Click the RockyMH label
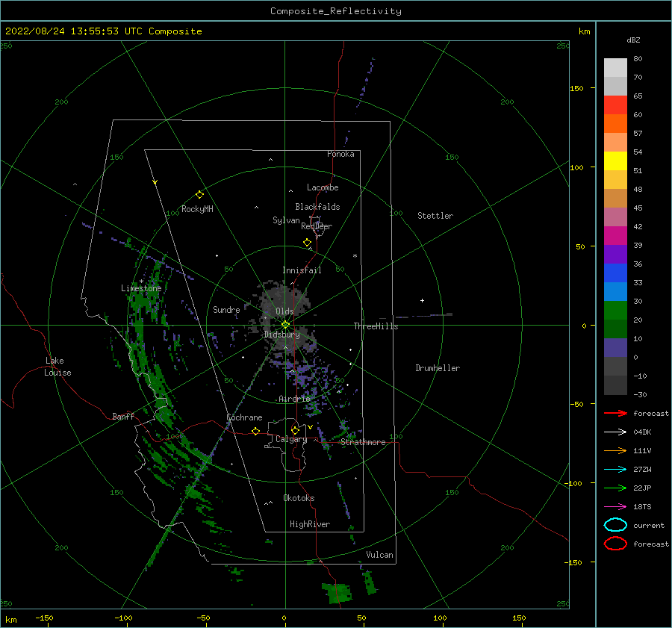This screenshot has width=672, height=628. coord(197,209)
